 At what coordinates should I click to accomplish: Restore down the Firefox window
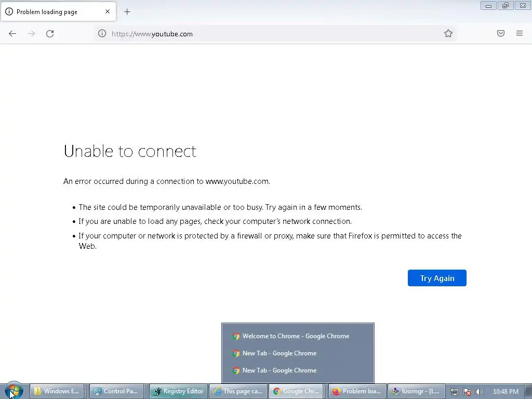(506, 6)
